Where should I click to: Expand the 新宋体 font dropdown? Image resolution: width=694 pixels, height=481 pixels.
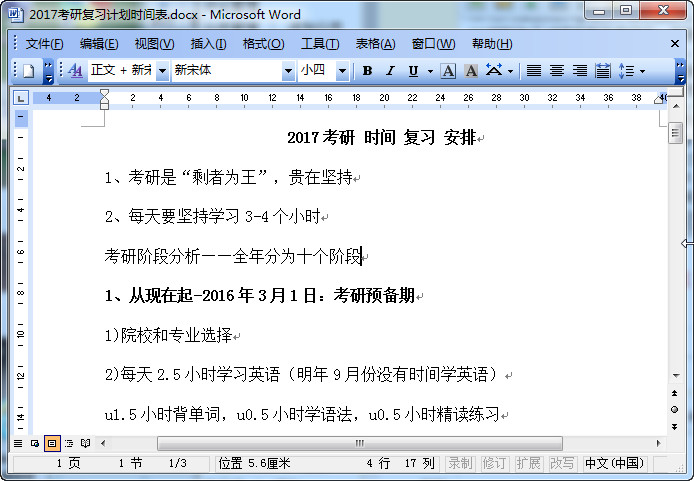(x=288, y=71)
